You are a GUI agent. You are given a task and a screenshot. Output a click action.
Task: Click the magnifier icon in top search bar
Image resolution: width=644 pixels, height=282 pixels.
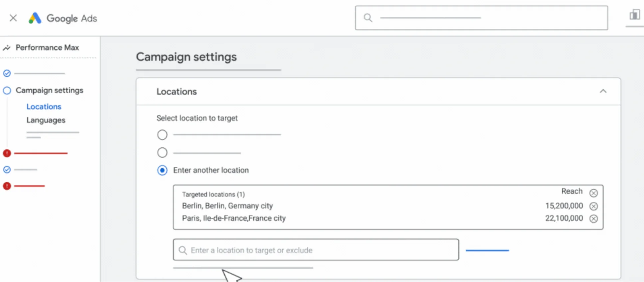click(368, 18)
